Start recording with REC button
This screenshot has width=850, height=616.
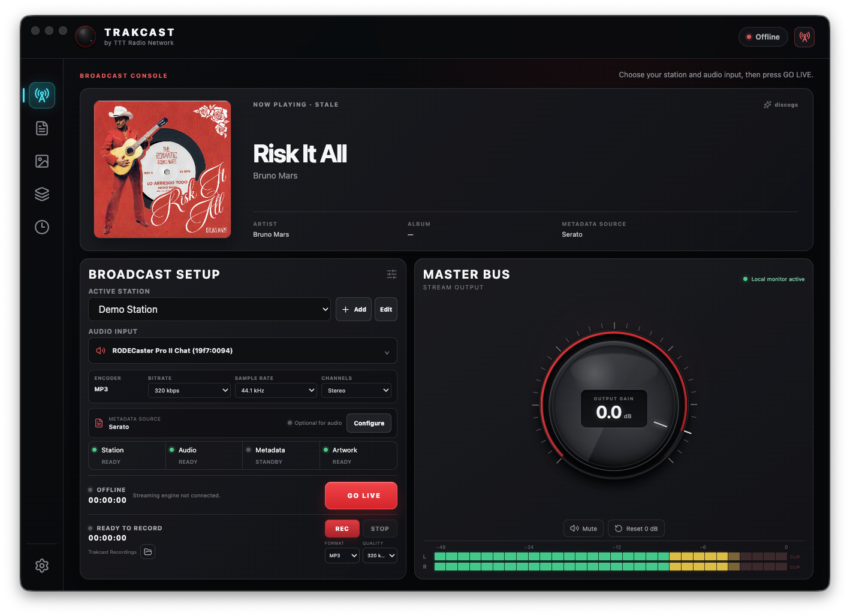[x=342, y=529]
